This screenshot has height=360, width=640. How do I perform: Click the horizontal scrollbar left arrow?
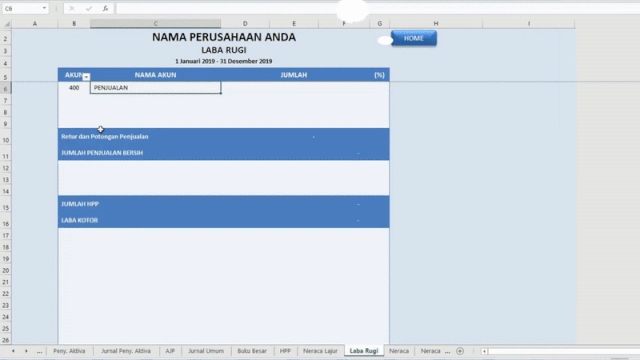pos(484,351)
